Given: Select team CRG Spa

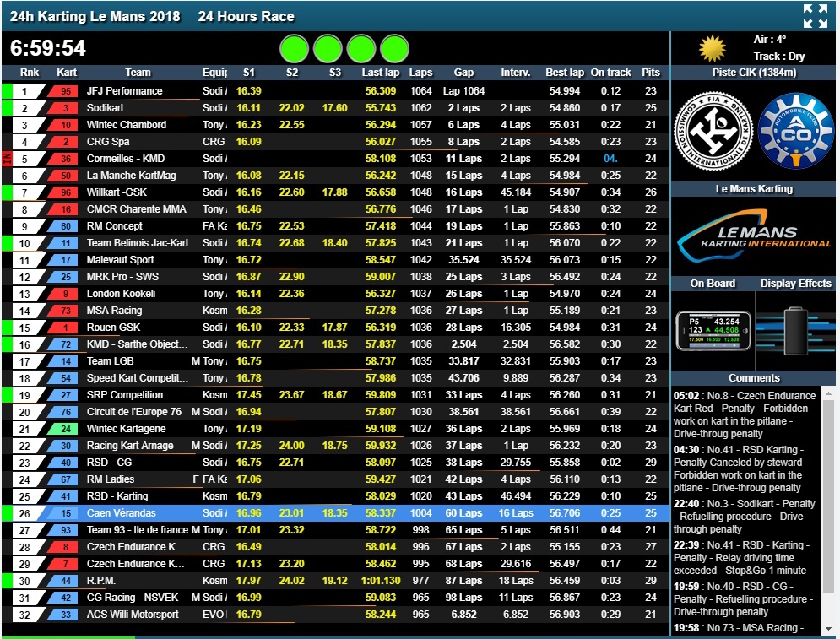Looking at the screenshot, I should pyautogui.click(x=108, y=142).
